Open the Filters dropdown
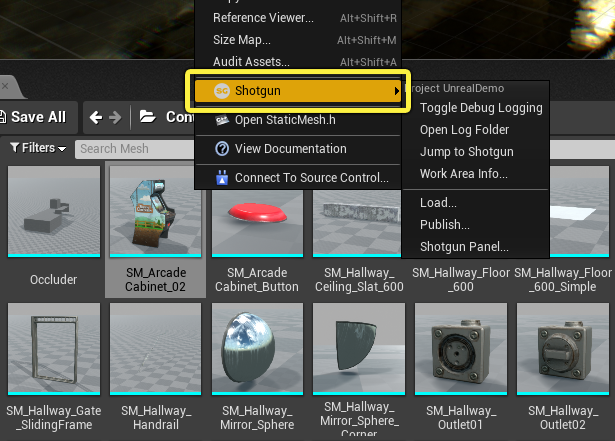This screenshot has height=441, width=615. tap(38, 148)
